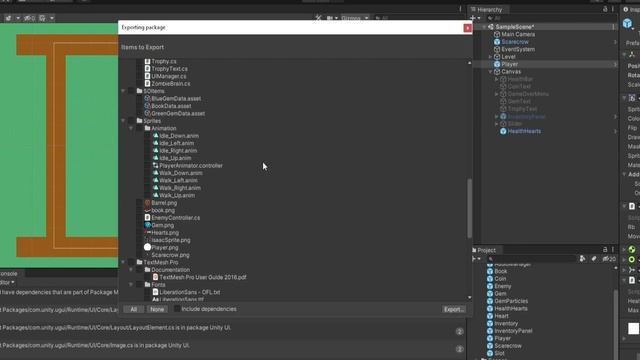This screenshot has width=640, height=360.
Task: Collapse the Fonts folder in export list
Action: [x=131, y=284]
